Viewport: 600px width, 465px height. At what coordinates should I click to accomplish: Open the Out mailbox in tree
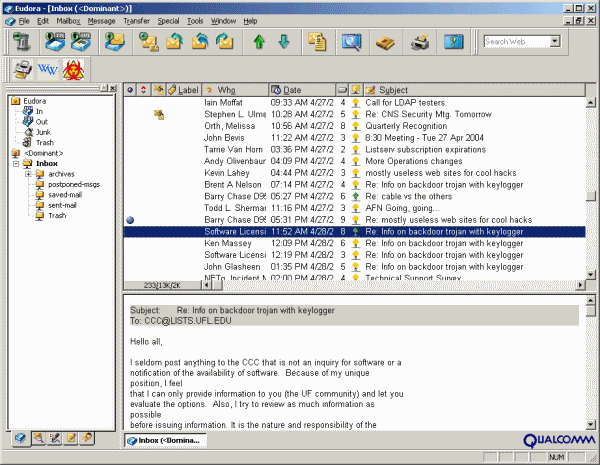tap(41, 122)
